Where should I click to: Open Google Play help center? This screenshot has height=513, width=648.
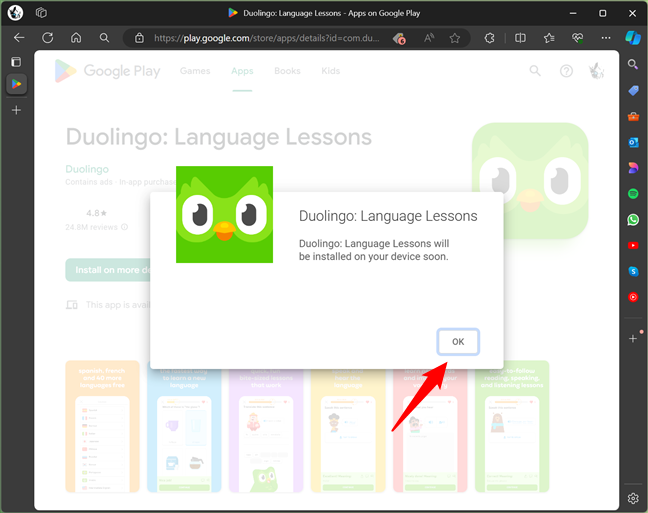coord(566,71)
